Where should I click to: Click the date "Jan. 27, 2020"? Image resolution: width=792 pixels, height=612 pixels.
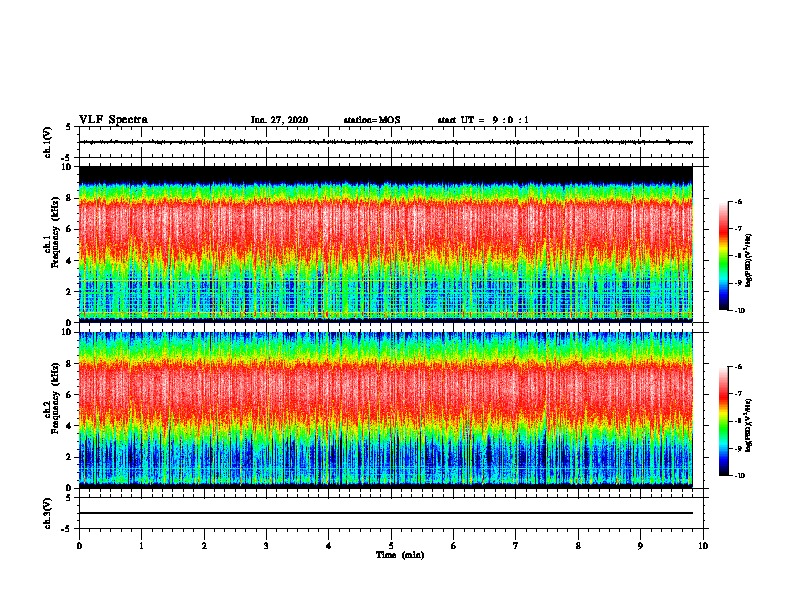coord(279,120)
